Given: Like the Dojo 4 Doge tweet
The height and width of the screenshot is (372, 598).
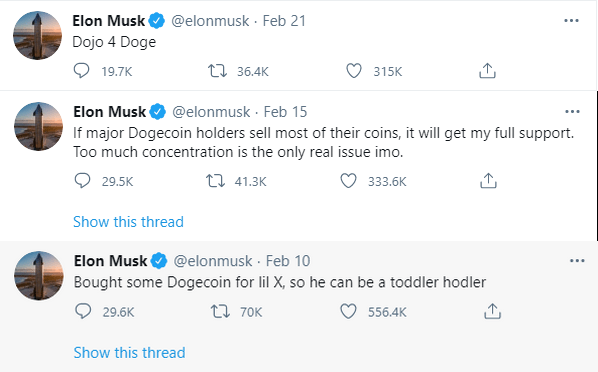Looking at the screenshot, I should (x=354, y=71).
